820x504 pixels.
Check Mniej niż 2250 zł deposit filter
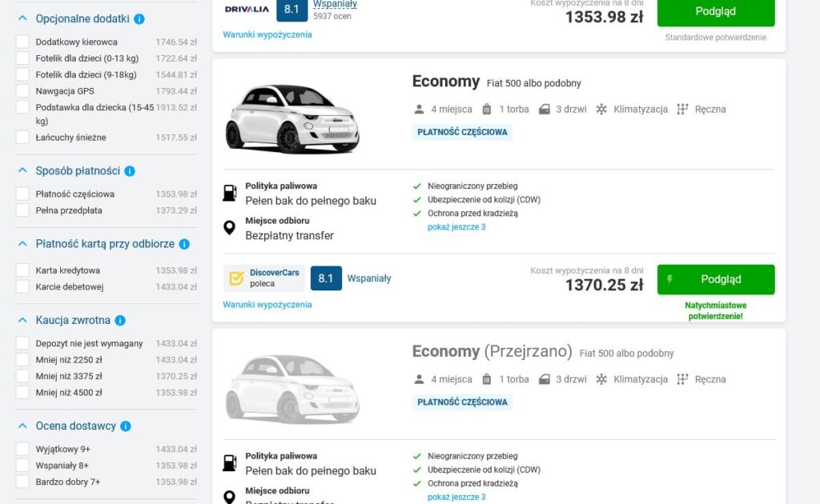coord(22,359)
